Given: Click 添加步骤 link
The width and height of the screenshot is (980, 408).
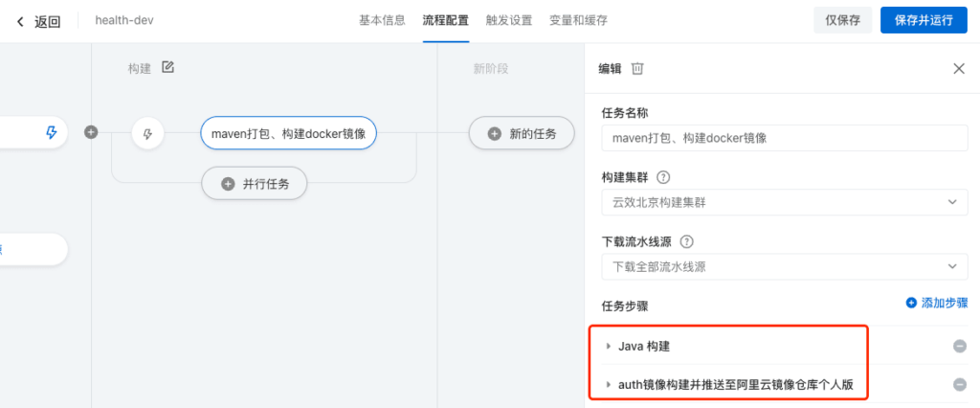Looking at the screenshot, I should coord(936,303).
